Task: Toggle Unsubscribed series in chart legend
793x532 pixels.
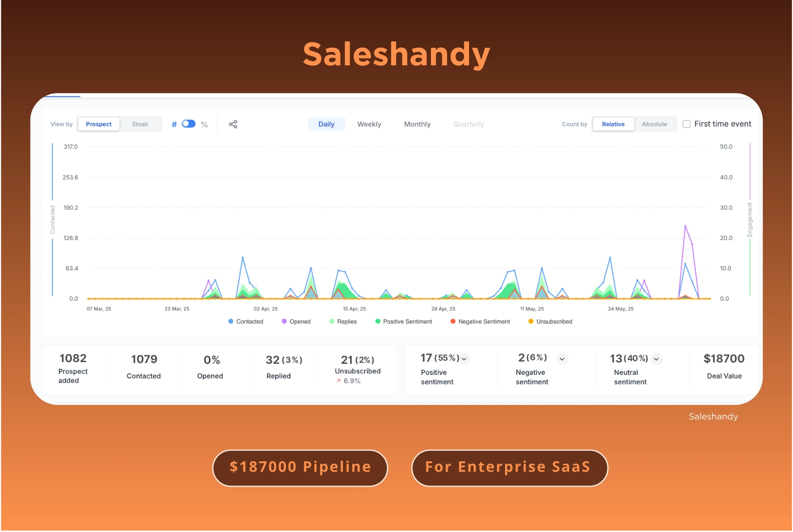Action: pyautogui.click(x=550, y=322)
